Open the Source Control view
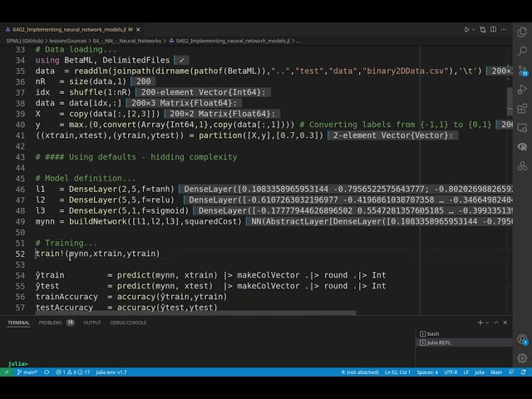 (x=522, y=71)
